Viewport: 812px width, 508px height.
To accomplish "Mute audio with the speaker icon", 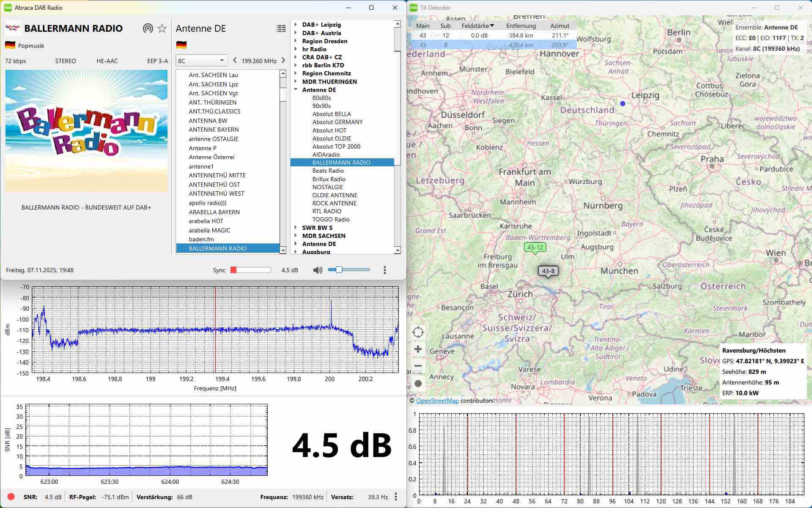I will pos(317,270).
